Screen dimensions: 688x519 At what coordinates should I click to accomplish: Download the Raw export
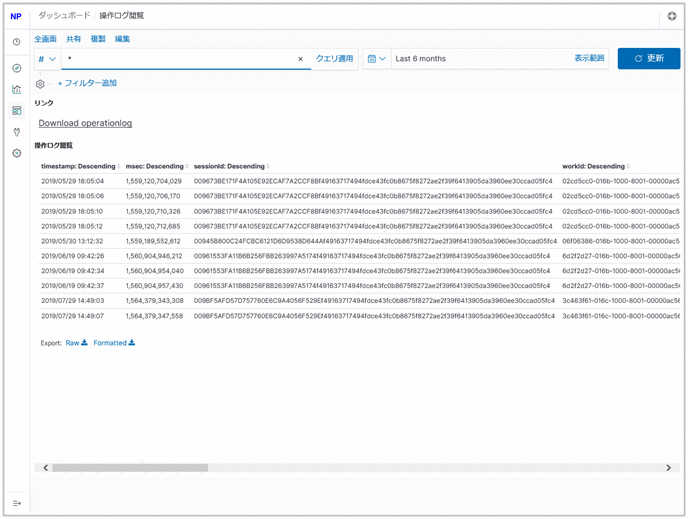point(77,342)
